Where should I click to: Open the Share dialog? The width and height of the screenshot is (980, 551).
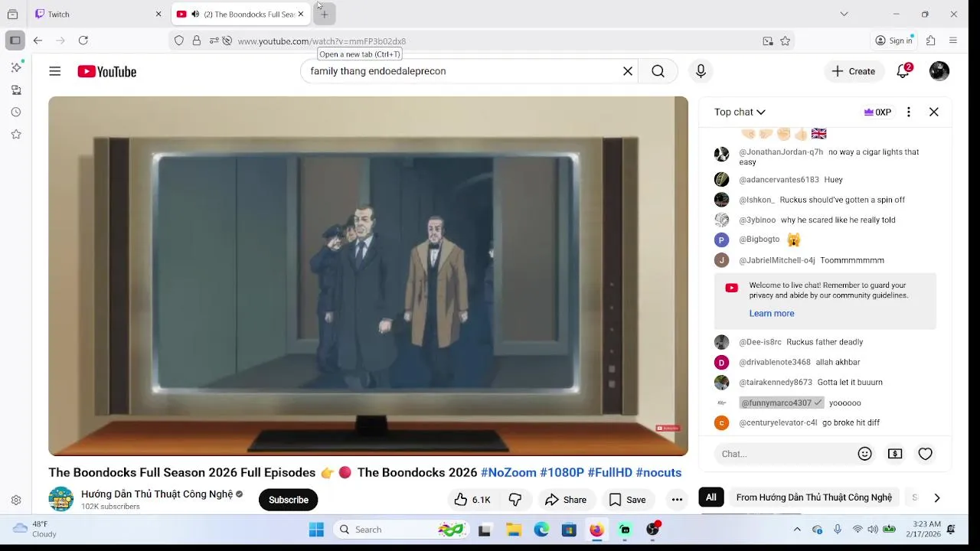[x=566, y=500]
